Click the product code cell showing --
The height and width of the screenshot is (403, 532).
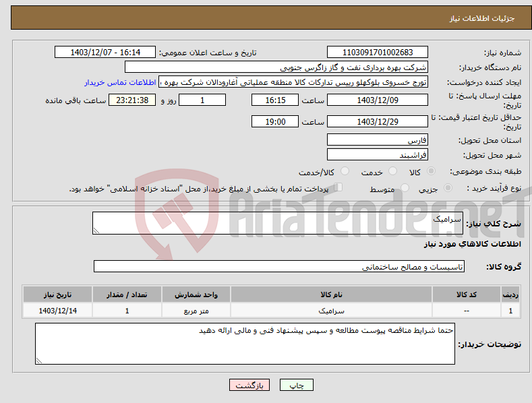467,311
